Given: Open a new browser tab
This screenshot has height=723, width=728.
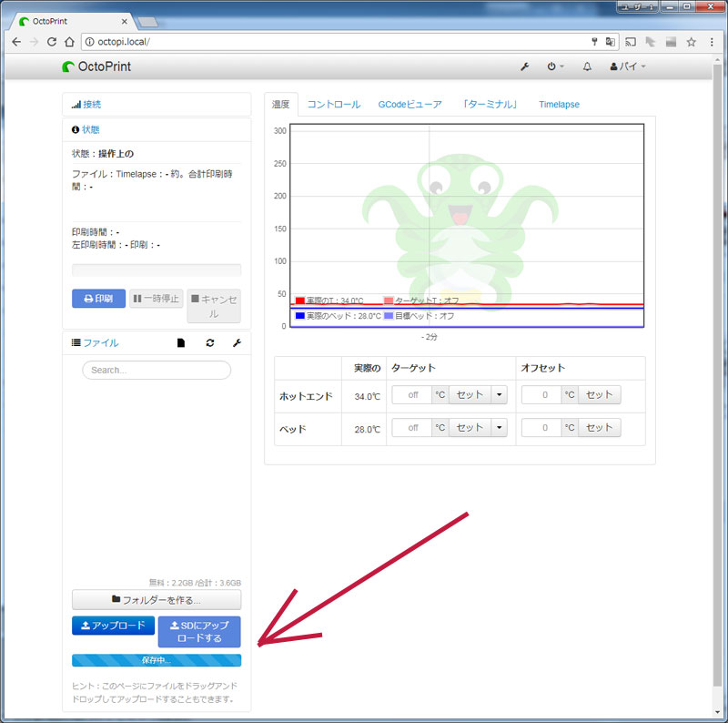Looking at the screenshot, I should (148, 22).
